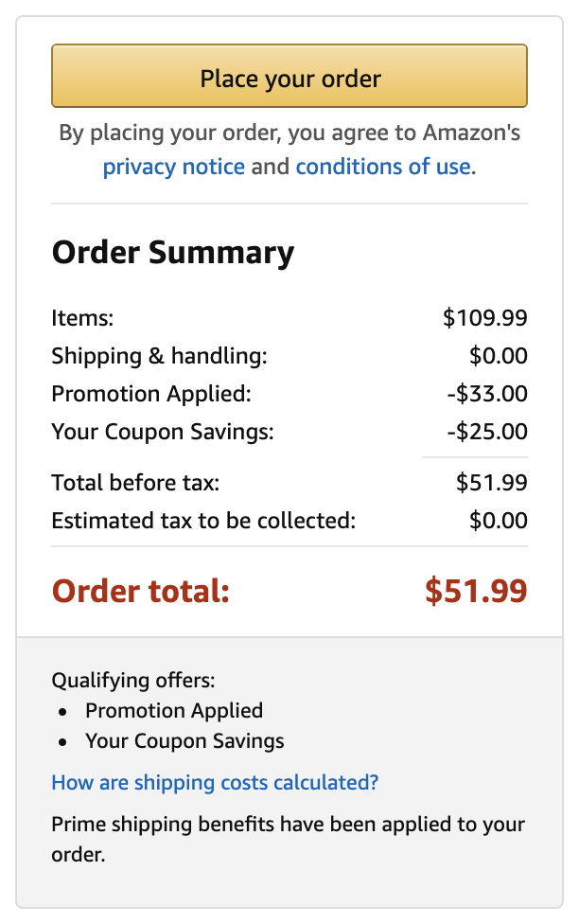Select the Total before tax $51.99 value

pos(491,483)
